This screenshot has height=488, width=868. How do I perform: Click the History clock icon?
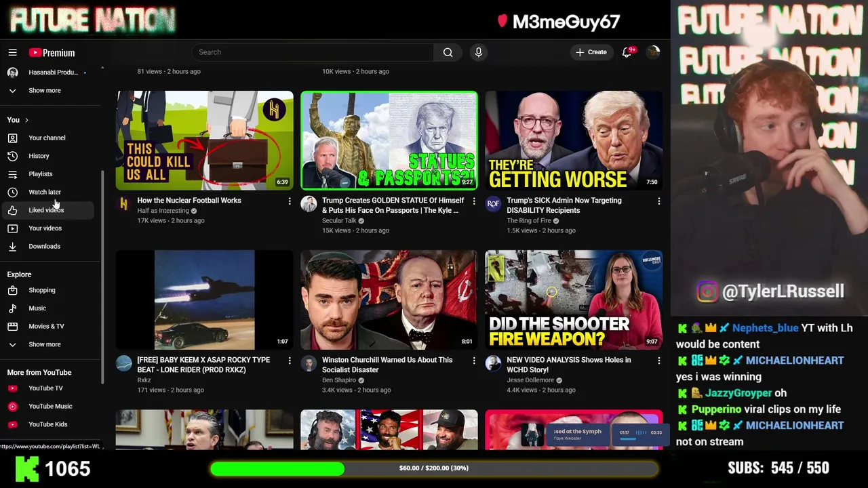tap(12, 156)
